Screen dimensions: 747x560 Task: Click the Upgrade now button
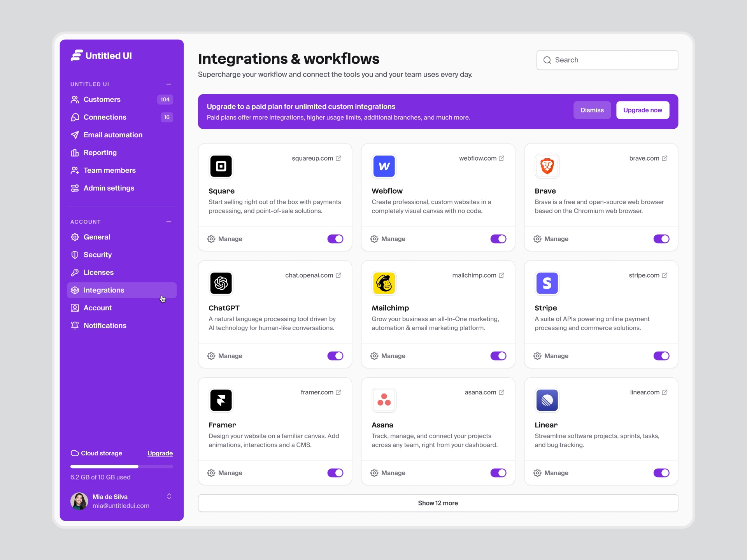point(642,110)
